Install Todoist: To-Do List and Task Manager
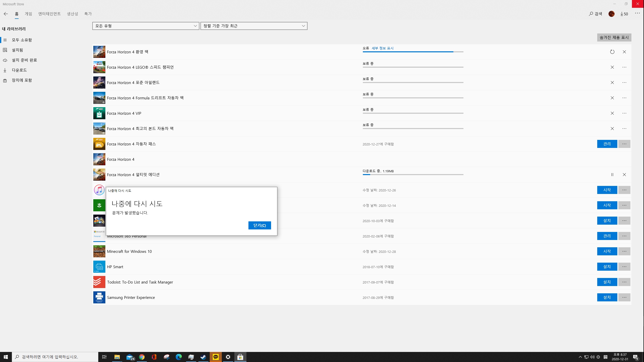 [x=607, y=282]
